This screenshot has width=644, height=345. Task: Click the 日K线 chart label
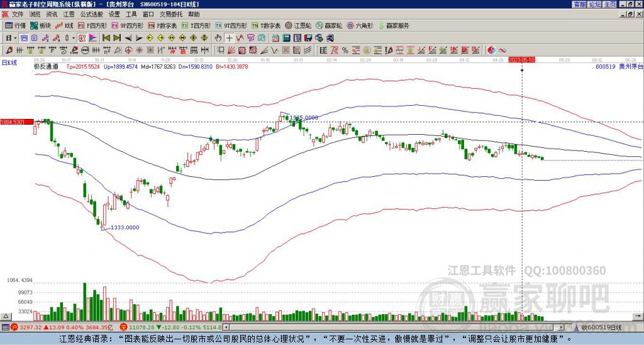(9, 62)
